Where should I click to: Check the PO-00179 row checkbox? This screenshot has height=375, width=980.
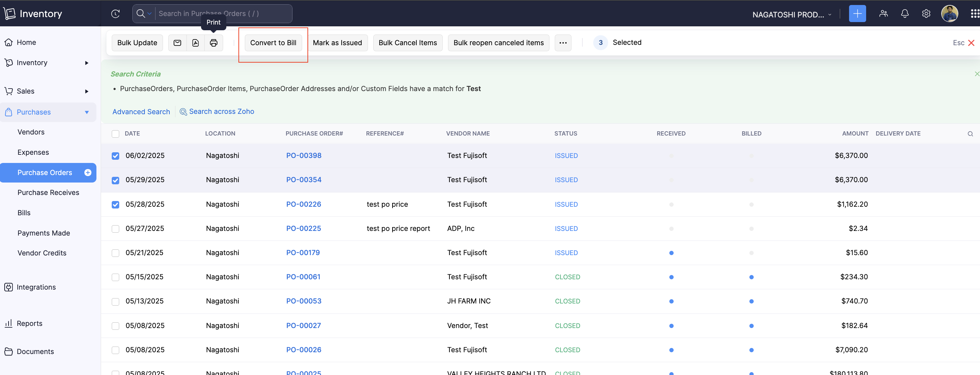click(115, 253)
